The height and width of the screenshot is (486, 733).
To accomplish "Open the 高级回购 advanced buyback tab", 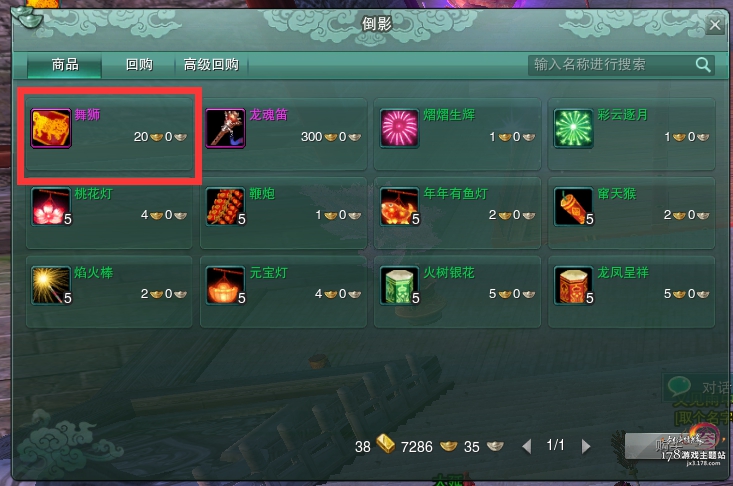I will 211,64.
